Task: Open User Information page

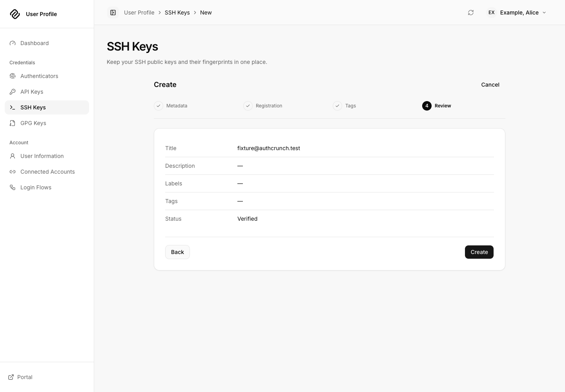Action: point(47,156)
